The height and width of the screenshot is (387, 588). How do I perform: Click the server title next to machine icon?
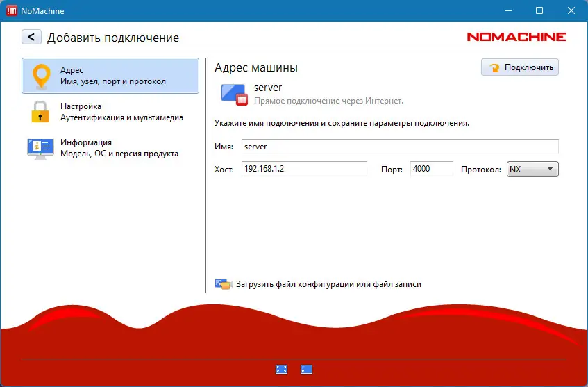pos(268,88)
